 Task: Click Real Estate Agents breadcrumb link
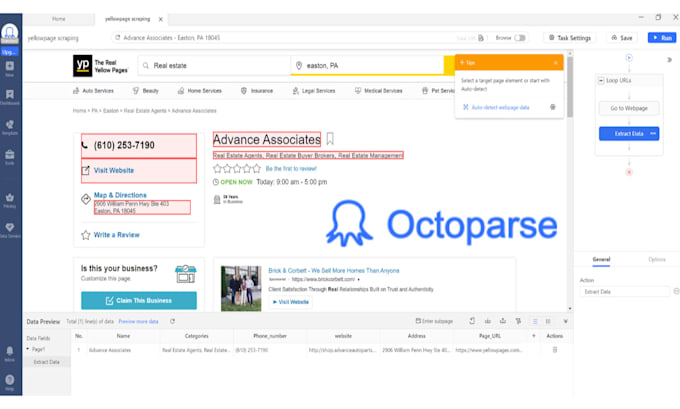pyautogui.click(x=145, y=111)
